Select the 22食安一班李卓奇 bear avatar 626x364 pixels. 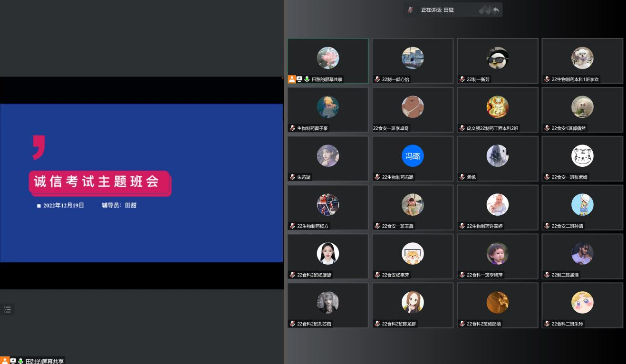[x=412, y=107]
